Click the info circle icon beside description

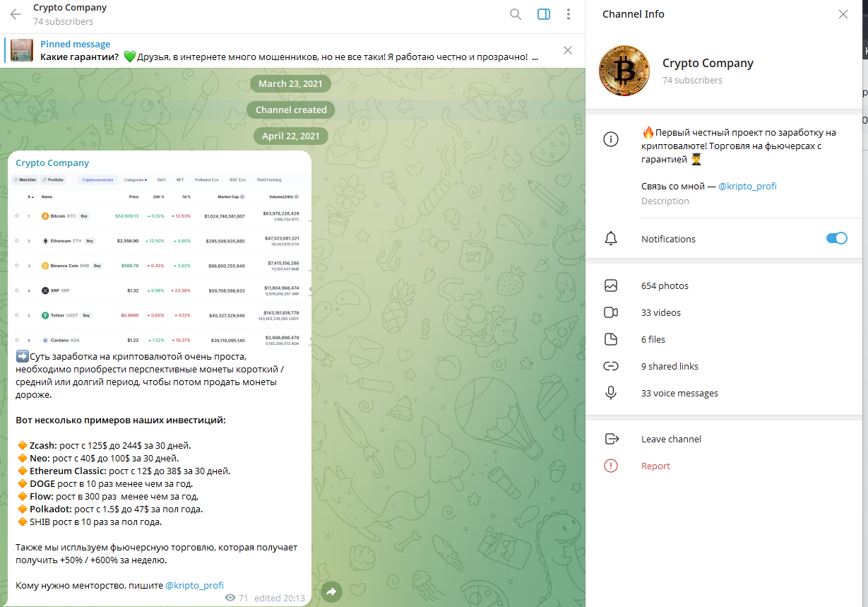[x=611, y=139]
